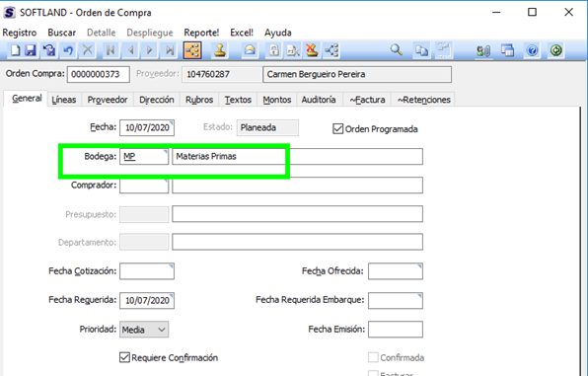Open the Prioridad dropdown showing Media
Screen dimensions: 588x376
click(144, 330)
